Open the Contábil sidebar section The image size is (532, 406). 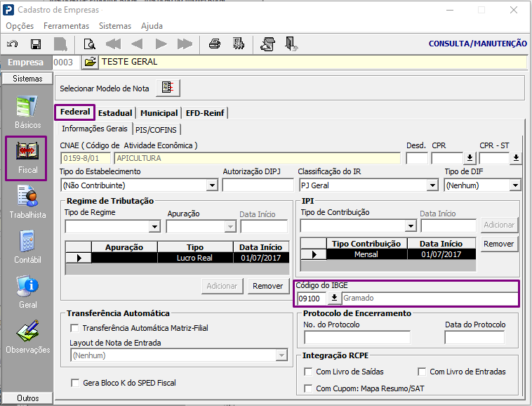(27, 247)
